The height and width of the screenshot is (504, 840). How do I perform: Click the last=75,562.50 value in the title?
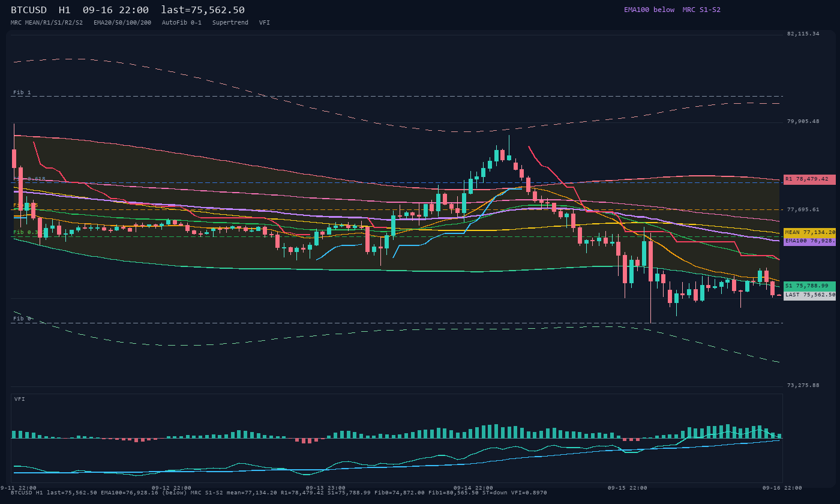point(203,10)
